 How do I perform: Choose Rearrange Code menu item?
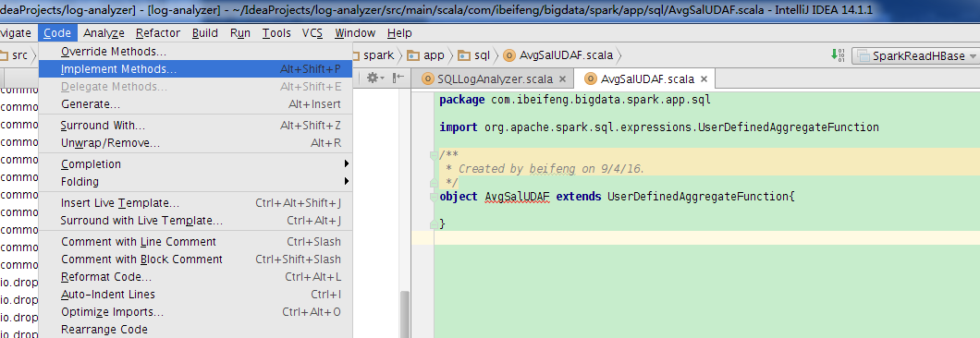(196, 330)
